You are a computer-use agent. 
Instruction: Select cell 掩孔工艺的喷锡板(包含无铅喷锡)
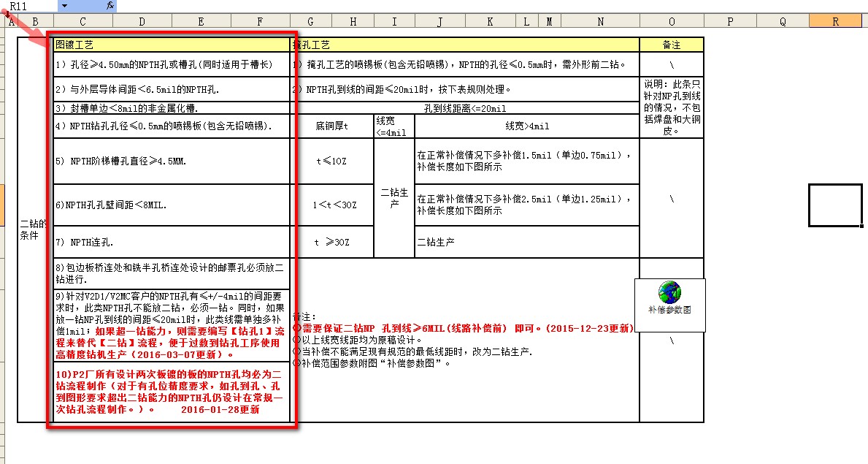(x=465, y=64)
